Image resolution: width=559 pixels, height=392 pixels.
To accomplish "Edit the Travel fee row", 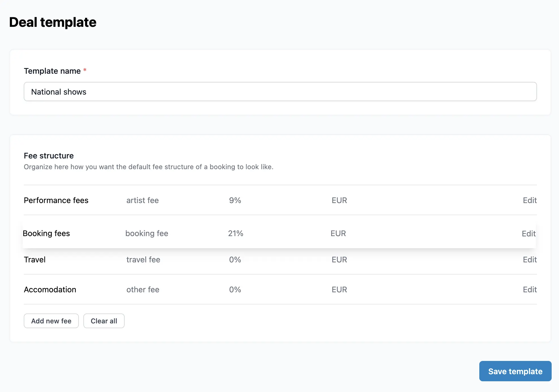I will click(x=529, y=260).
